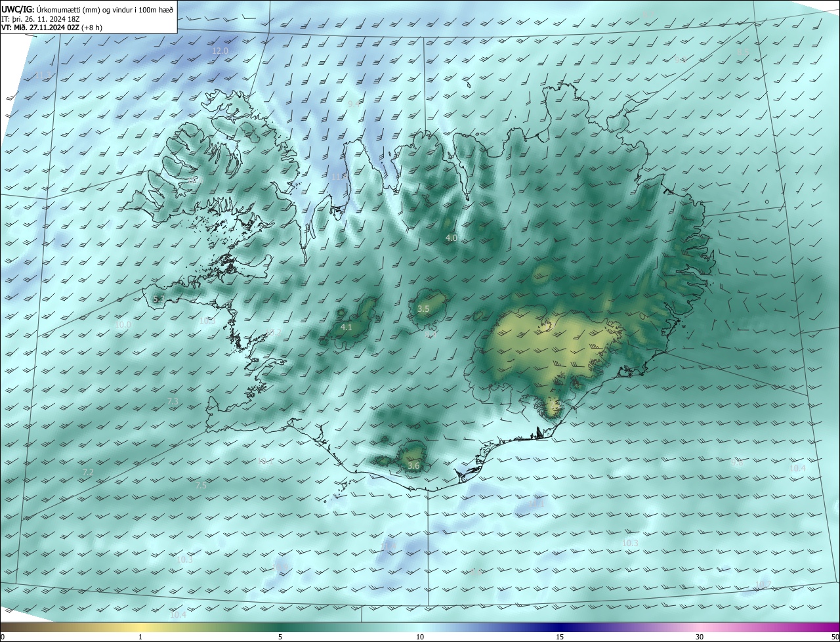Click the 7.5 value label

pyautogui.click(x=201, y=485)
